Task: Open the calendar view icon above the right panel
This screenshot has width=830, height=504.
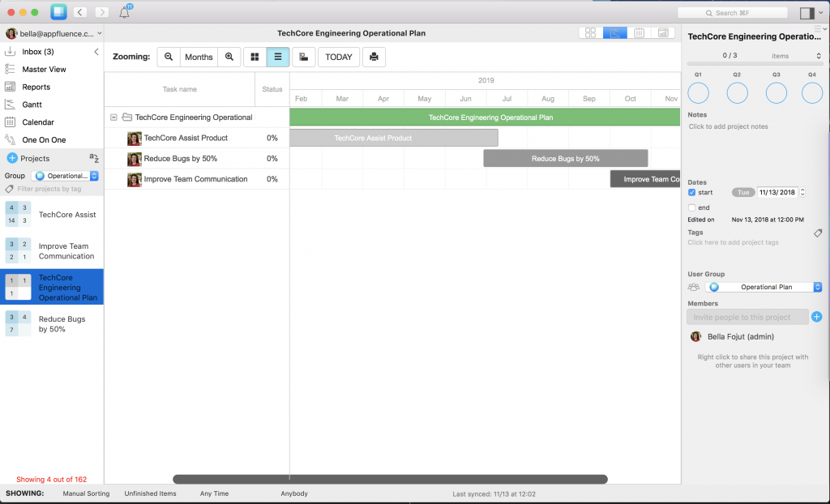Action: pos(639,32)
